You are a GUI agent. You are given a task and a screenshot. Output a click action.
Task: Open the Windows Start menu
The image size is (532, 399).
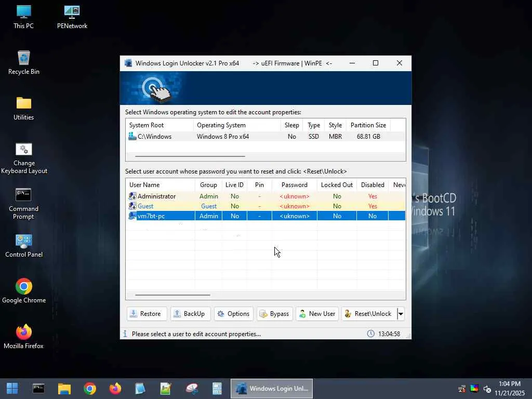(12, 389)
